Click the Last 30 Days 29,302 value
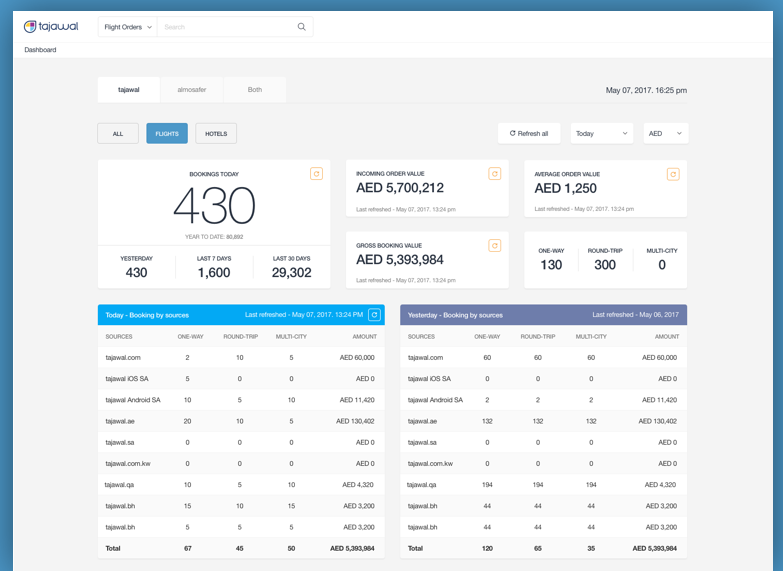783x571 pixels. coord(292,273)
